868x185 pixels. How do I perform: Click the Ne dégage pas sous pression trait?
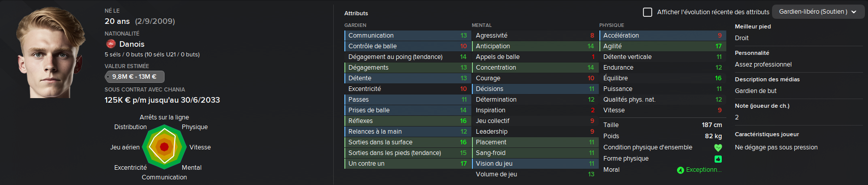pos(776,147)
